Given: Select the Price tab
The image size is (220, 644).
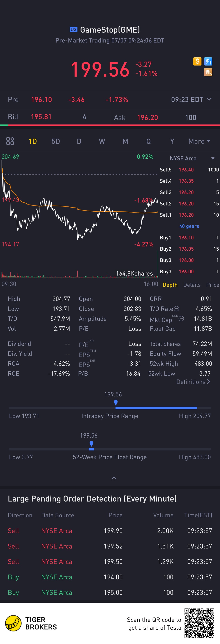Looking at the screenshot, I should point(213,285).
